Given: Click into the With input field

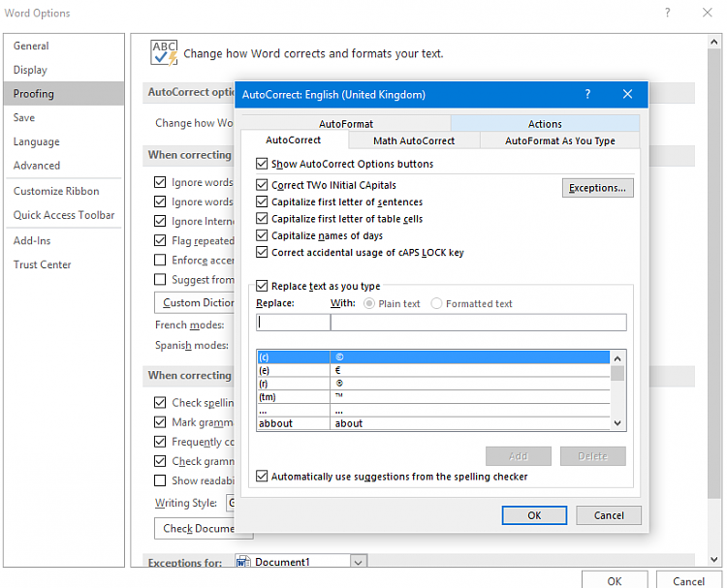Looking at the screenshot, I should (479, 322).
